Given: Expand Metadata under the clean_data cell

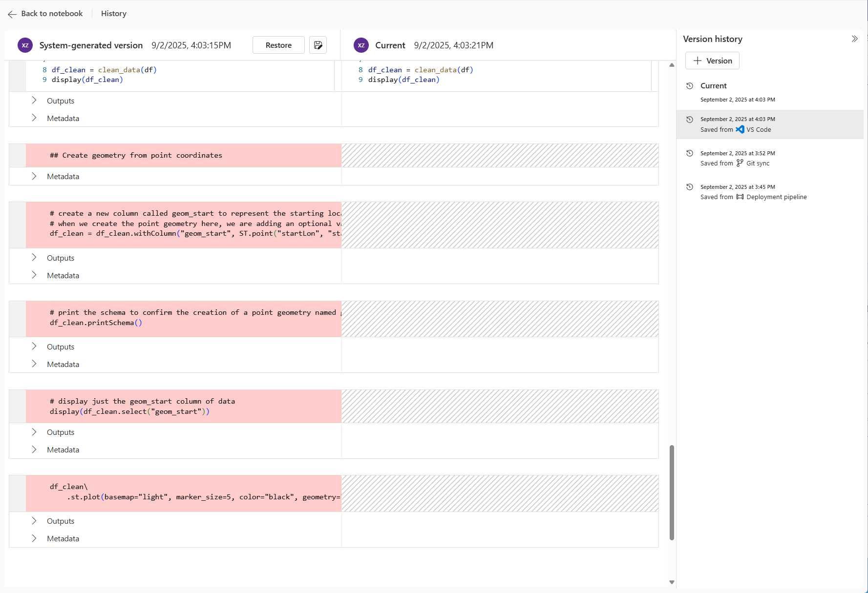Looking at the screenshot, I should click(34, 118).
